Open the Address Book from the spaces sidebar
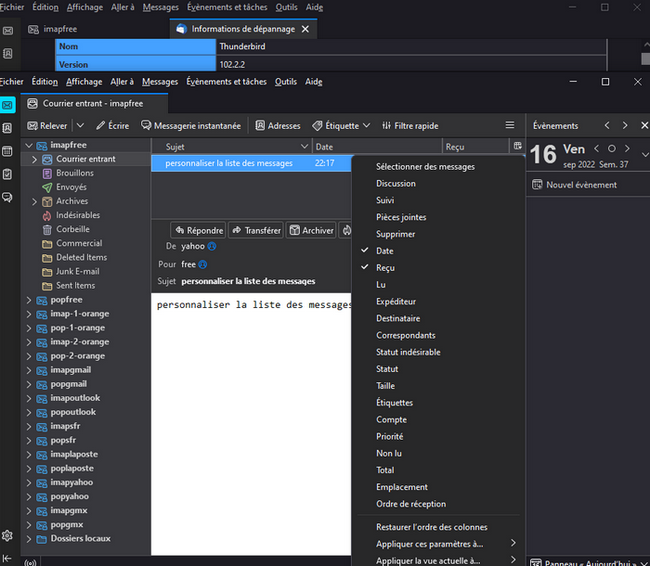This screenshot has width=650, height=566. click(8, 128)
